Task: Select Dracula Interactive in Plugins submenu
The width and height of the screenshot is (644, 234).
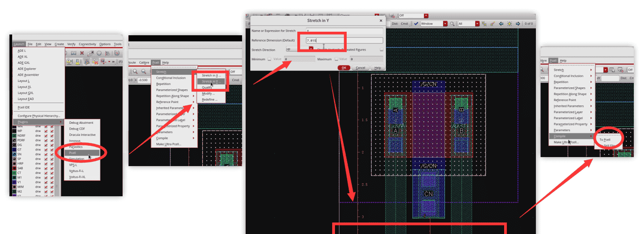Action: tap(83, 135)
